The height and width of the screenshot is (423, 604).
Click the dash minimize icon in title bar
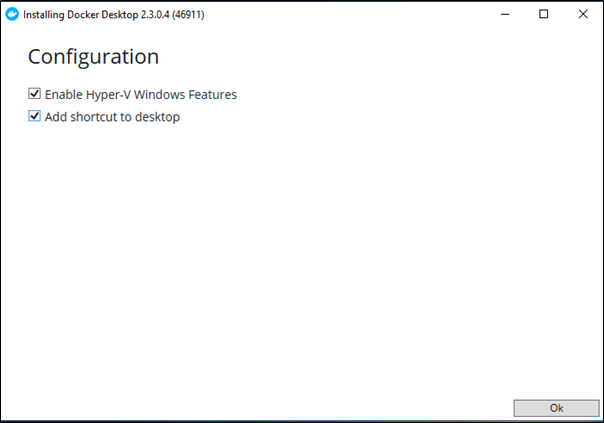[505, 15]
